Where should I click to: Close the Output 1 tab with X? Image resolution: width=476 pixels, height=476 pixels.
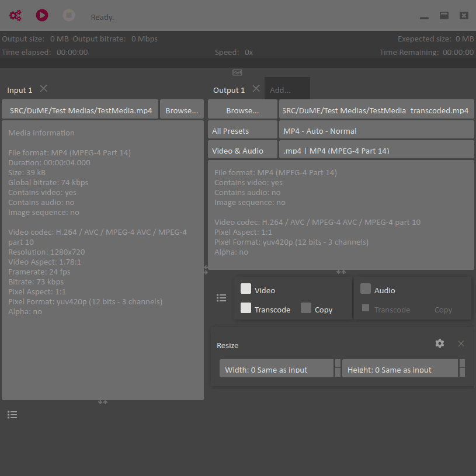click(x=256, y=89)
